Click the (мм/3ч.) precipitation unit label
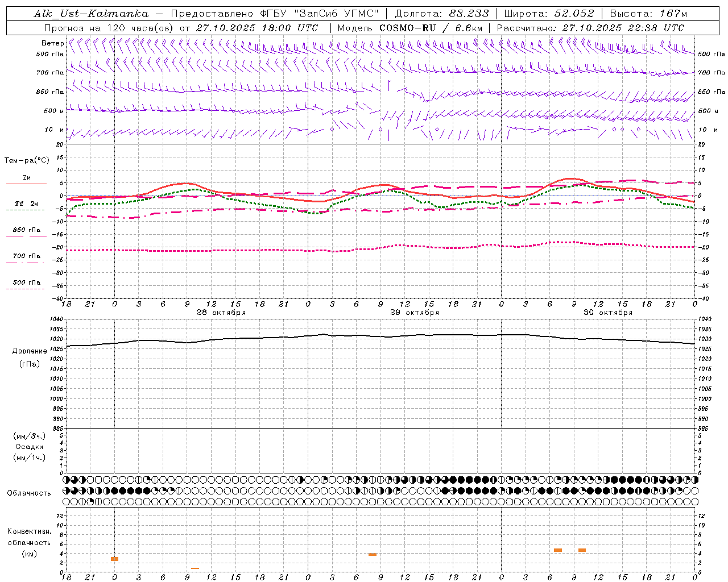Image resolution: width=728 pixels, height=582 pixels. [x=30, y=436]
